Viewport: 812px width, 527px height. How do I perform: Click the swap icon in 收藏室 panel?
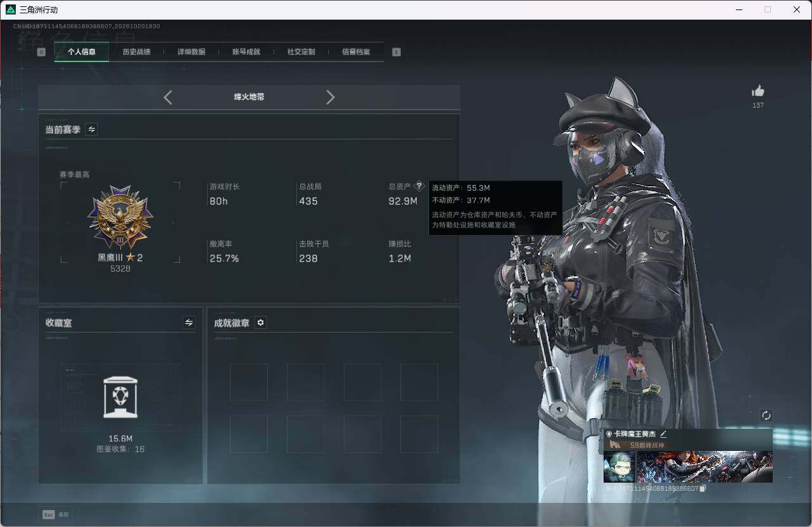[189, 322]
